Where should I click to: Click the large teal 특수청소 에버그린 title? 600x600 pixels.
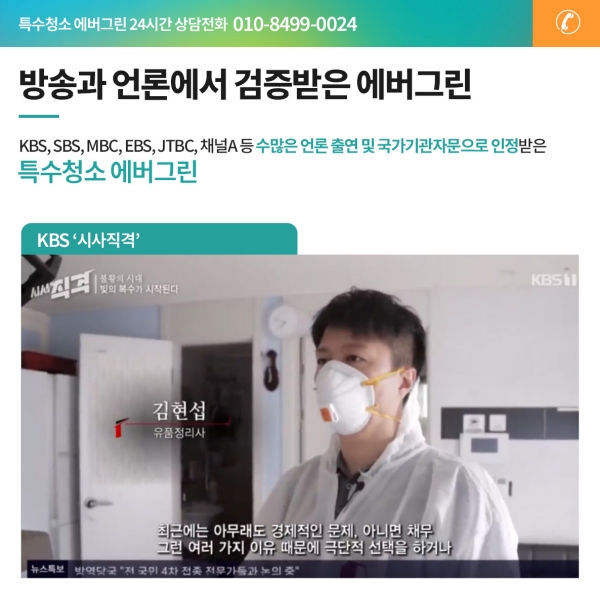[108, 171]
